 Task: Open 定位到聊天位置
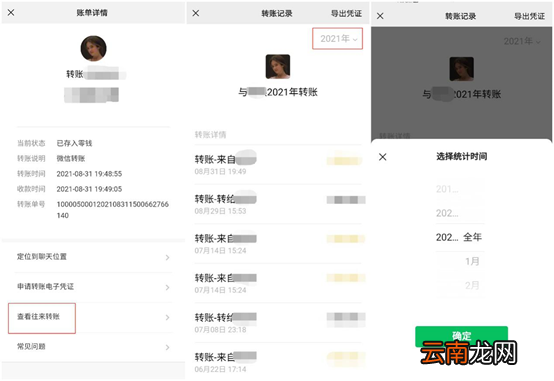tap(93, 257)
